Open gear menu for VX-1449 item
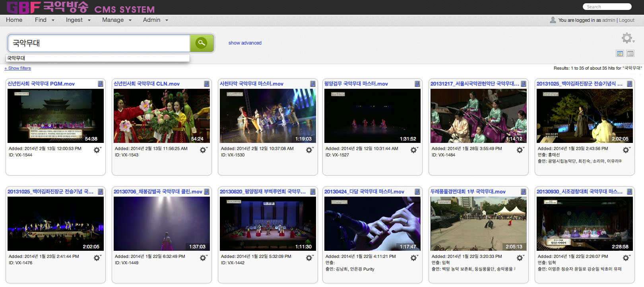 tap(203, 258)
